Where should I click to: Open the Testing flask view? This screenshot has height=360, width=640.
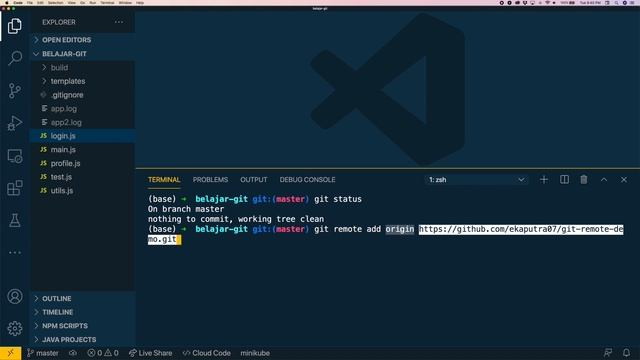pos(15,220)
